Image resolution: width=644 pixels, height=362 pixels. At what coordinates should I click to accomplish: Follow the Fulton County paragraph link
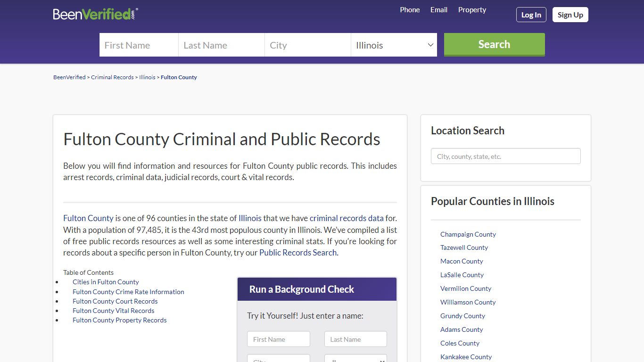88,218
